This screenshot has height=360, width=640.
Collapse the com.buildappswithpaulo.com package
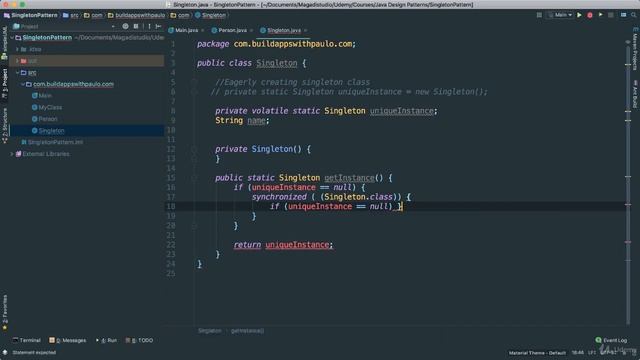pos(23,84)
